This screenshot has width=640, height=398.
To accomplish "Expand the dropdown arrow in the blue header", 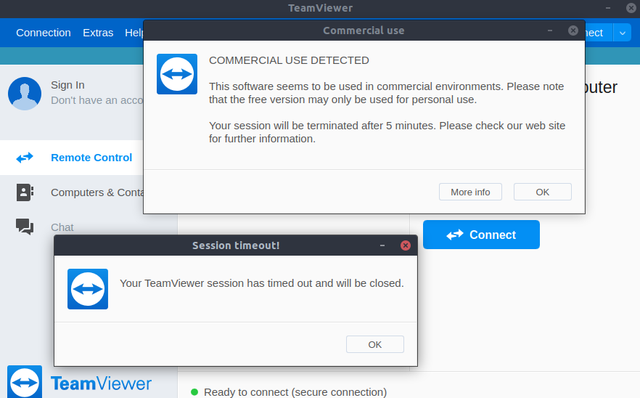I will pyautogui.click(x=622, y=33).
